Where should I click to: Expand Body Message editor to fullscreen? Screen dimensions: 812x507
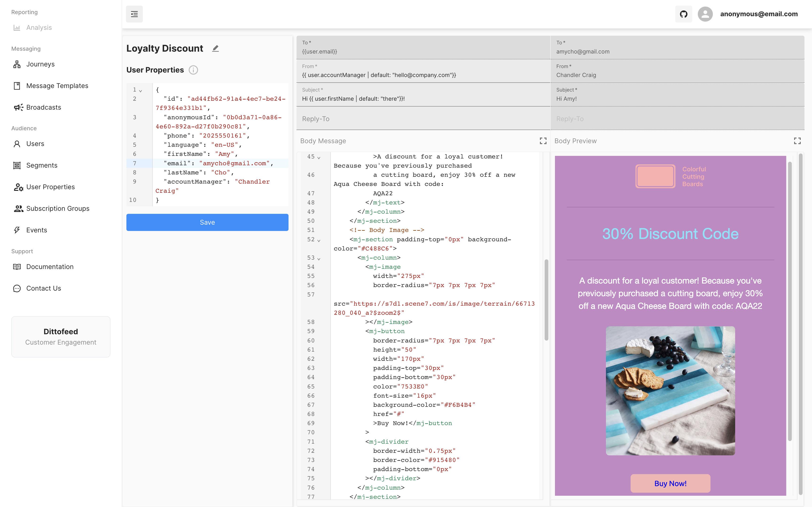coord(543,141)
